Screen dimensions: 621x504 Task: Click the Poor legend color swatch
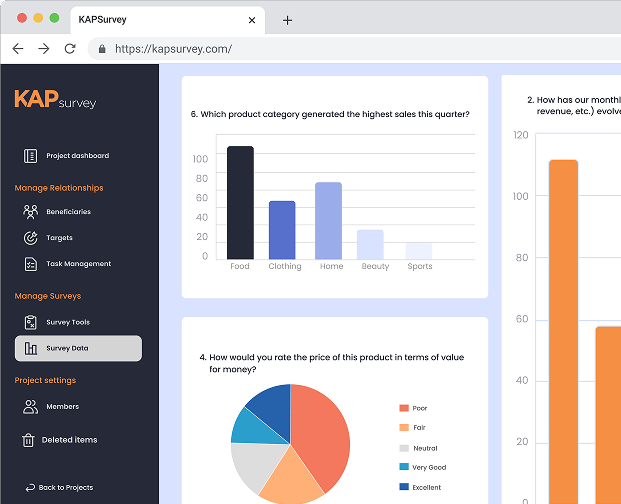404,408
